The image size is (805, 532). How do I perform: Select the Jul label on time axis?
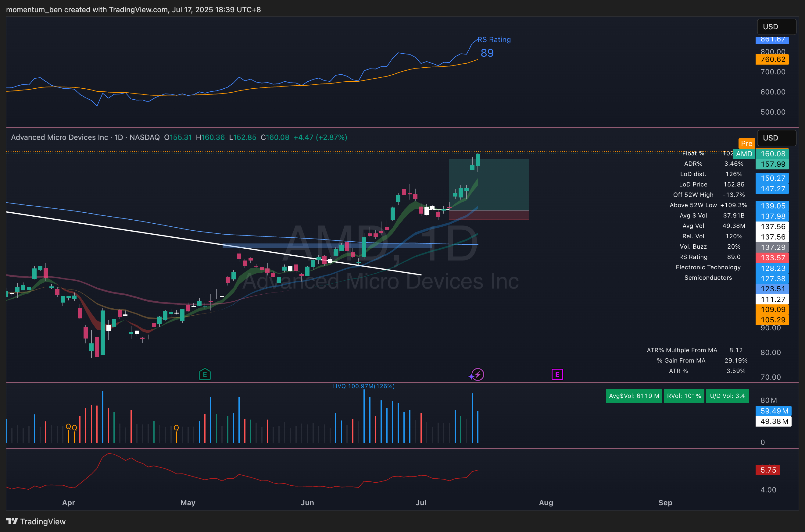tap(421, 502)
